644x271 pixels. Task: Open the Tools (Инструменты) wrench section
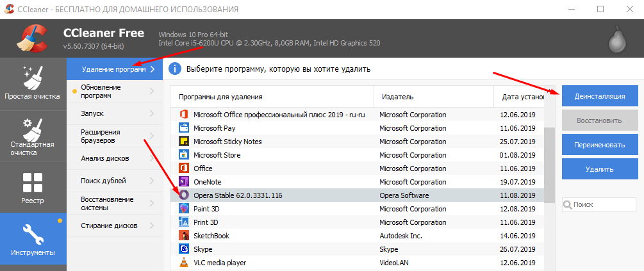pos(33,238)
